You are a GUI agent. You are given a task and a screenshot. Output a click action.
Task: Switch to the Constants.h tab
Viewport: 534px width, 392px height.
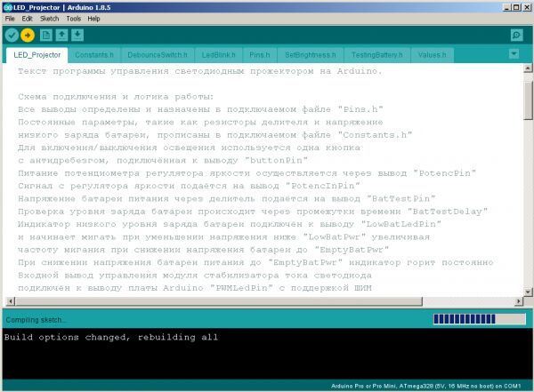[x=94, y=55]
